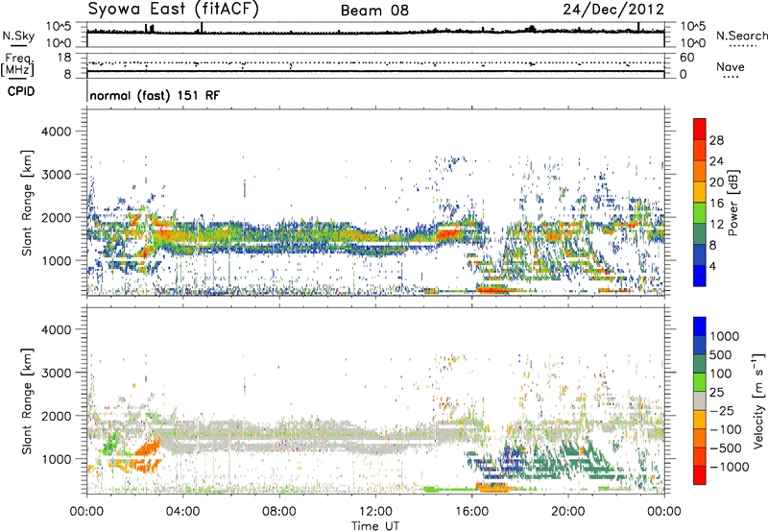The image size is (768, 532).
Task: Click the '12:00' time tick label
Action: tap(375, 512)
